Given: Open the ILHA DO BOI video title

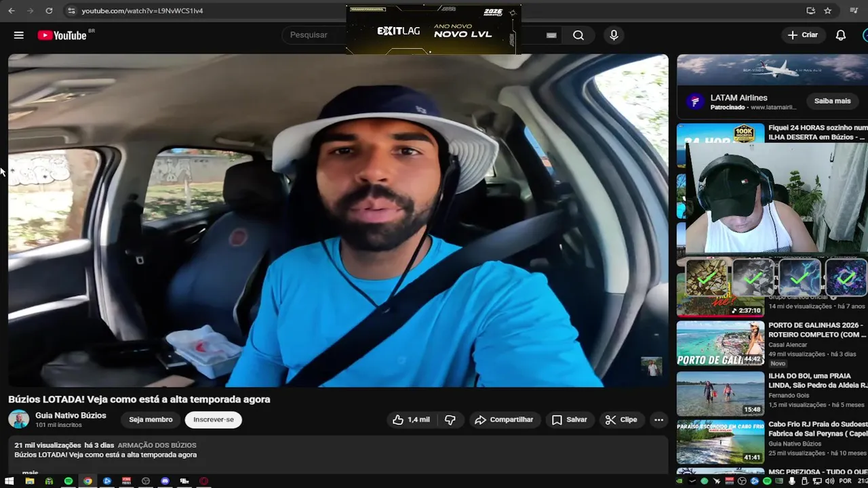Looking at the screenshot, I should [818, 380].
